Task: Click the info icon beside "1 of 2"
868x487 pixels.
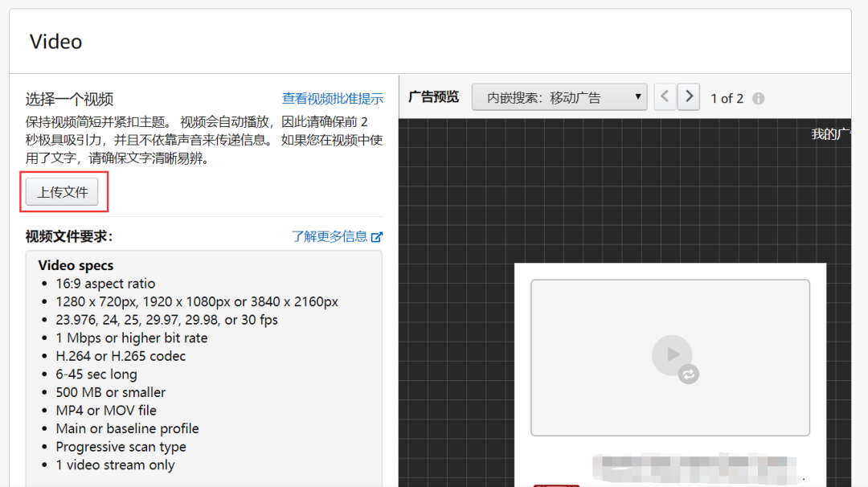Action: (758, 98)
